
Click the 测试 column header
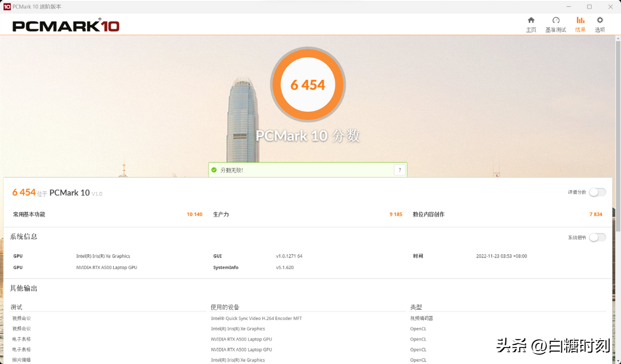pos(17,307)
